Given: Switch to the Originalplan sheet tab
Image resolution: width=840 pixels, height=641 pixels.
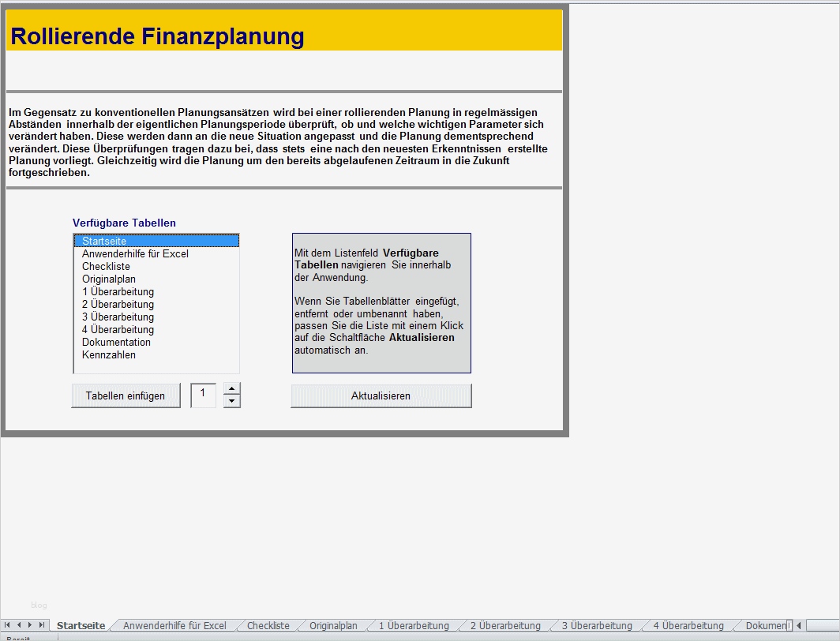Looking at the screenshot, I should (332, 624).
